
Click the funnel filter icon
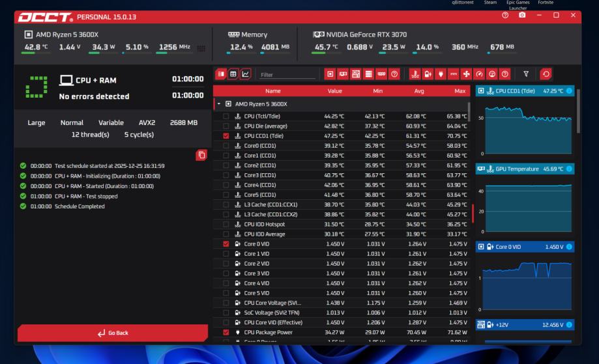pyautogui.click(x=526, y=74)
